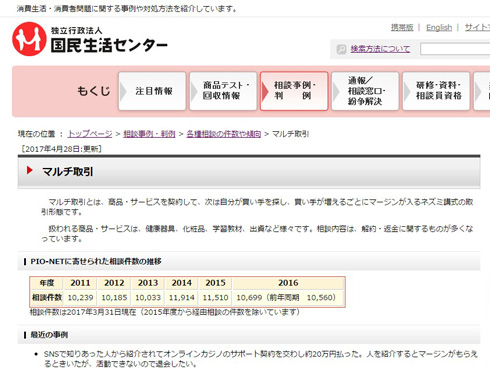Viewport: 490px width, 368px height.
Task: Open the 商品テスト・回収情報 navigation tab
Action: [x=223, y=91]
